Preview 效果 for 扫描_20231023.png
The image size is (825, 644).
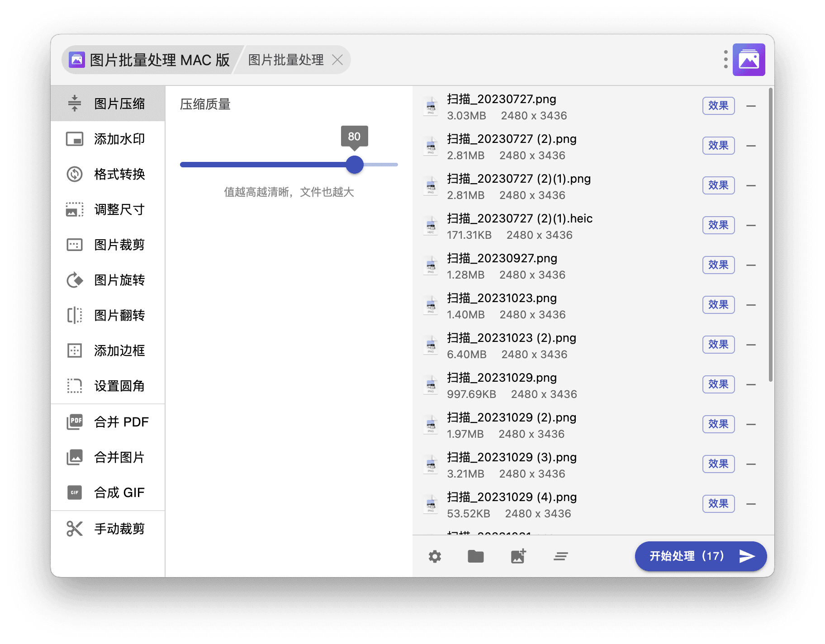tap(718, 305)
